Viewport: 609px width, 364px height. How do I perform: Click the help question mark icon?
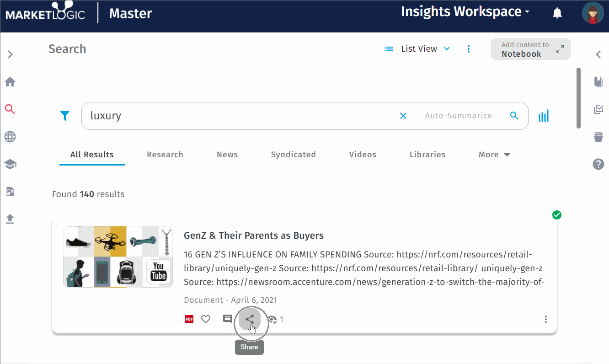pyautogui.click(x=598, y=164)
